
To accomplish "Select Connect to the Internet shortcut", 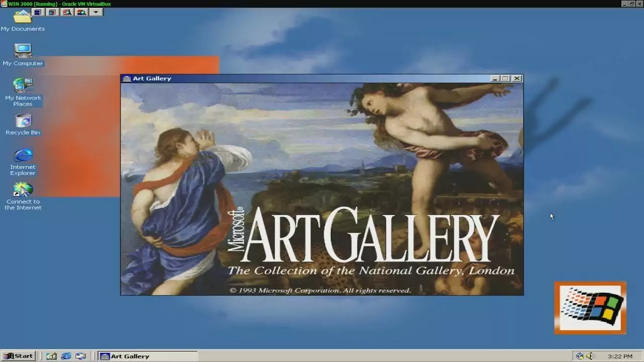I will click(x=23, y=196).
